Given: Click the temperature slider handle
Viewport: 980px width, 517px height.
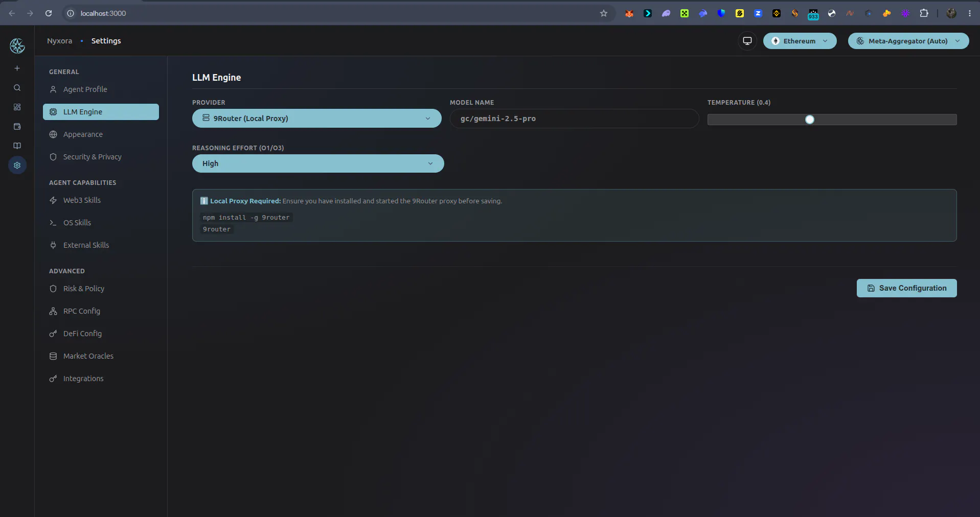Looking at the screenshot, I should 810,120.
